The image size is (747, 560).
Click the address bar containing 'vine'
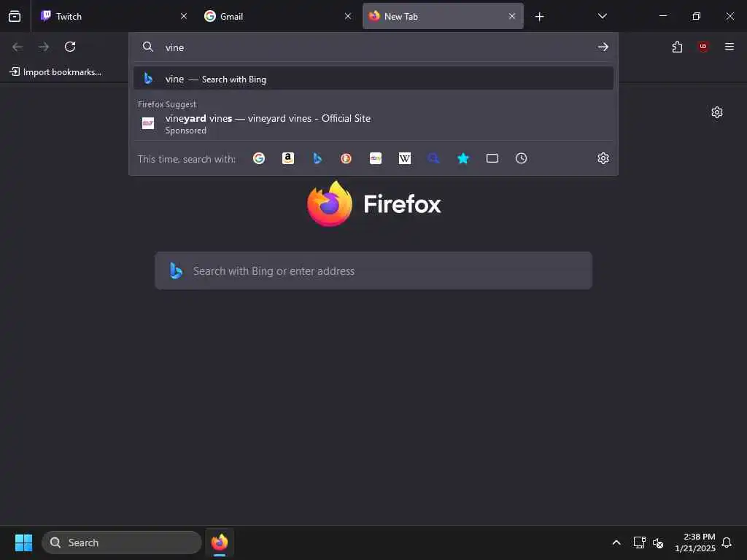coord(373,47)
